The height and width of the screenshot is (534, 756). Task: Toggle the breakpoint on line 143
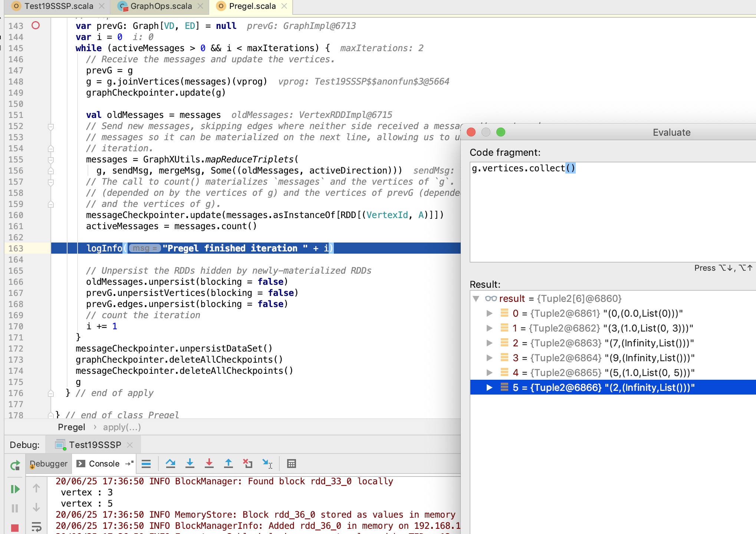click(36, 26)
